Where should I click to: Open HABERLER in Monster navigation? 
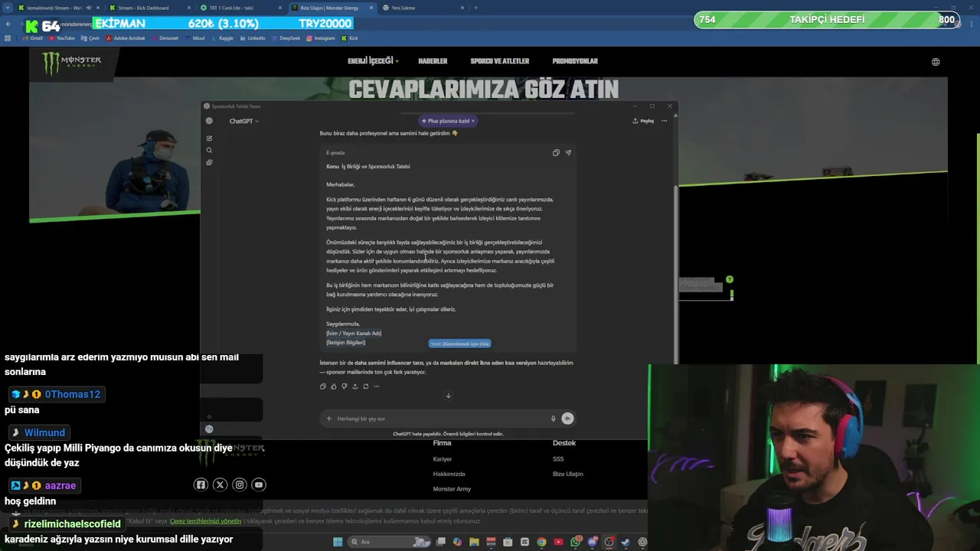point(433,61)
